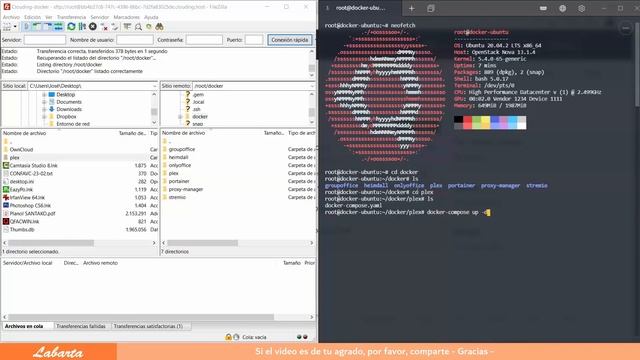
Task: Select the OwnCloud folder in local list
Action: click(x=21, y=149)
